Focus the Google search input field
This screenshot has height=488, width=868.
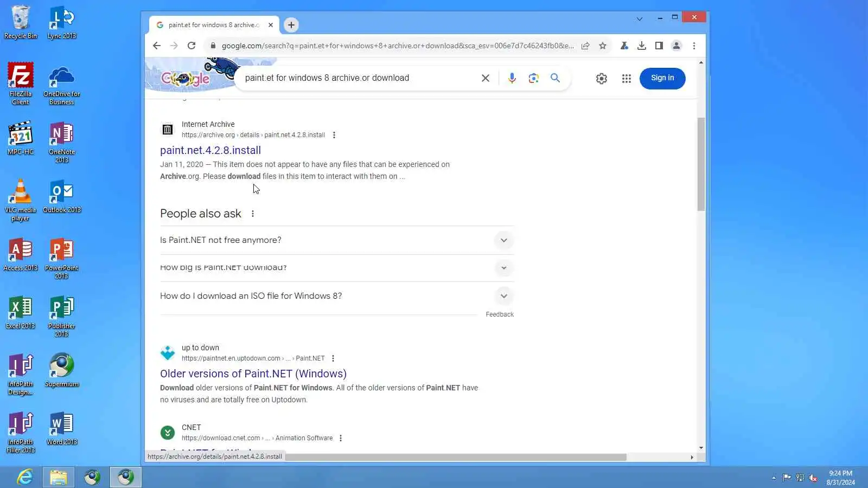click(x=358, y=78)
